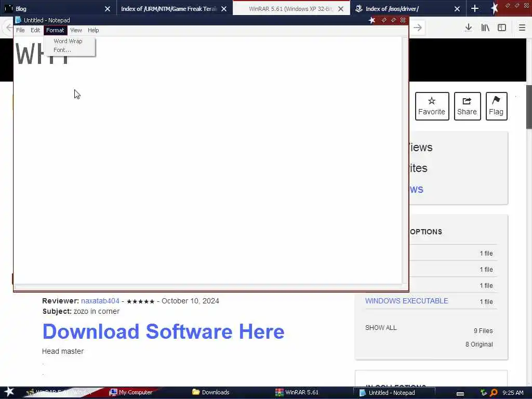Screen dimensions: 532x399
Task: Click the Head master text
Action: (x=63, y=352)
